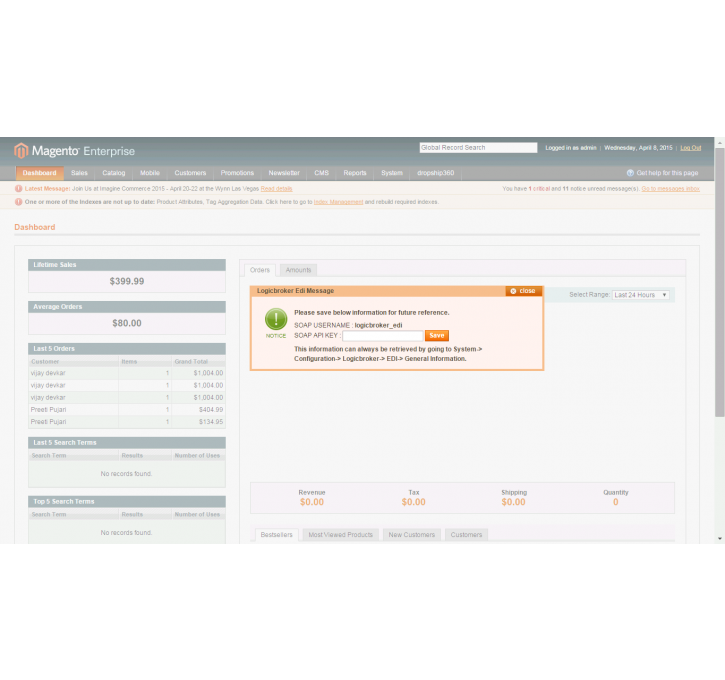Click the Log Out link
725x680 pixels.
pos(690,148)
